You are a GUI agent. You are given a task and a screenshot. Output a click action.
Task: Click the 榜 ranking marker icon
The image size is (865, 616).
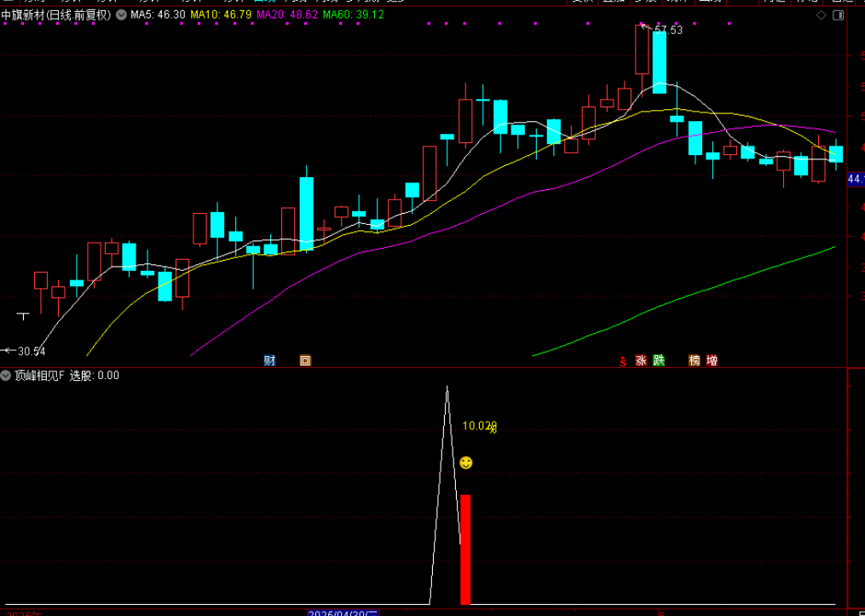tap(695, 360)
